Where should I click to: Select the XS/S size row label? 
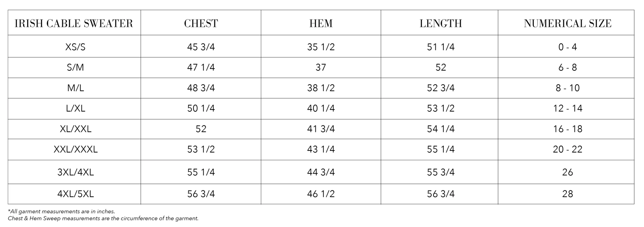click(75, 47)
